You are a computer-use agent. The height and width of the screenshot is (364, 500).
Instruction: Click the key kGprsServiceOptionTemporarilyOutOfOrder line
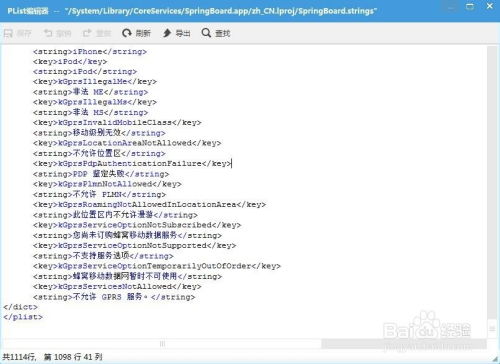click(157, 266)
